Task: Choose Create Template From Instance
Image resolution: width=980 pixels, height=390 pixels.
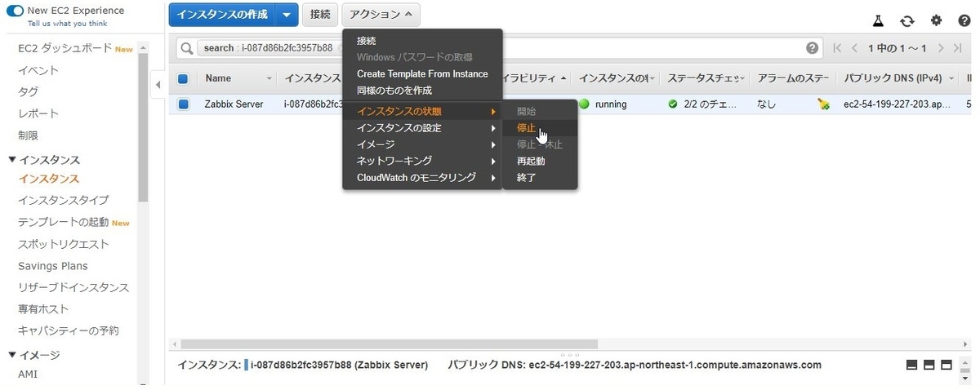Action: (x=423, y=73)
